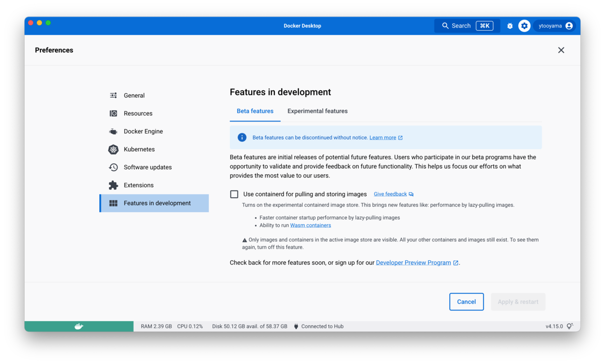Click the Preferences heading text
Screen dimensions: 605x364
point(54,50)
